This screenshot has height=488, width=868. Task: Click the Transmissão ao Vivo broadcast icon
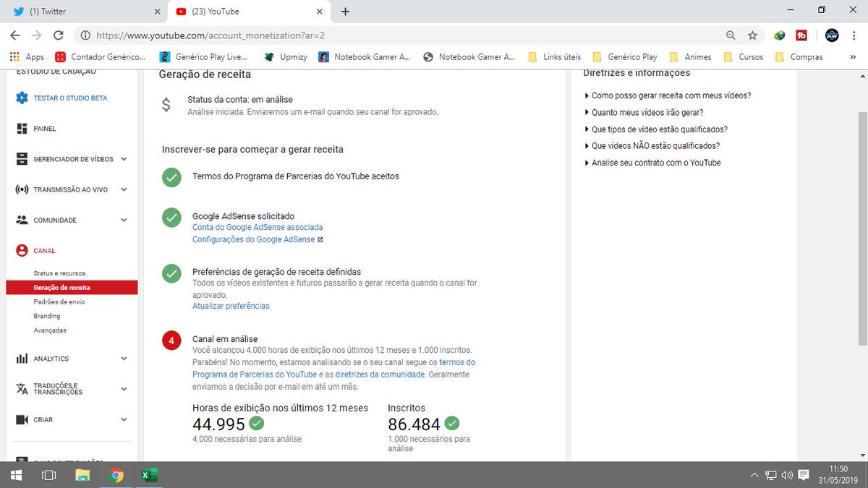coord(22,189)
